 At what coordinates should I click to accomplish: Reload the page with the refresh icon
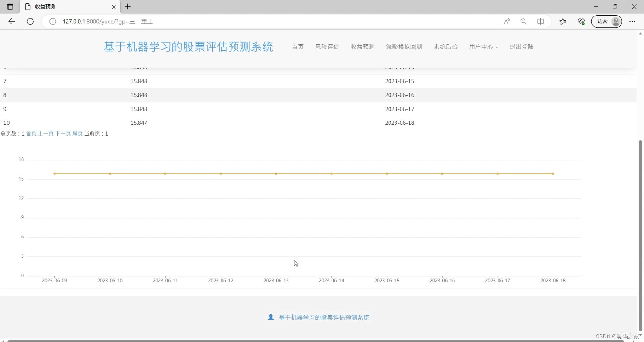pyautogui.click(x=30, y=21)
